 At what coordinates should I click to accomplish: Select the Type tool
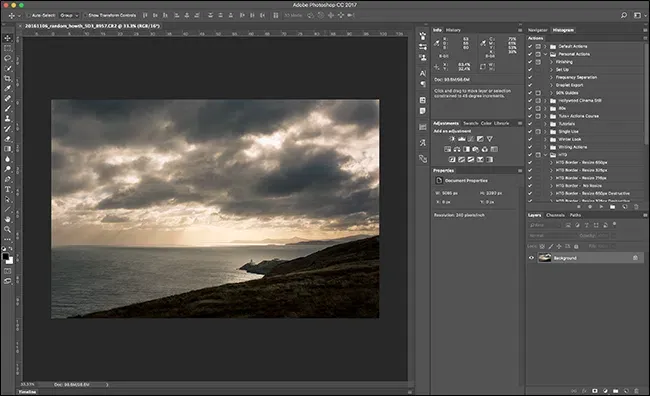click(x=7, y=189)
